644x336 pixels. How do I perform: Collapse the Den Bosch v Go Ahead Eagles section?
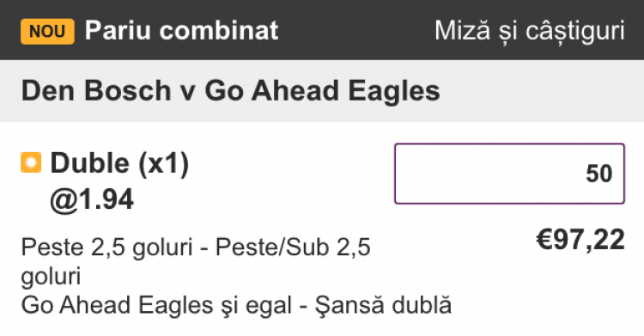[x=322, y=91]
